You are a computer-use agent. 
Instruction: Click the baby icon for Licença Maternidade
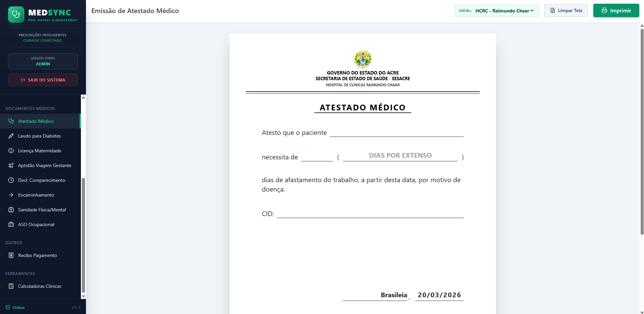click(x=11, y=151)
